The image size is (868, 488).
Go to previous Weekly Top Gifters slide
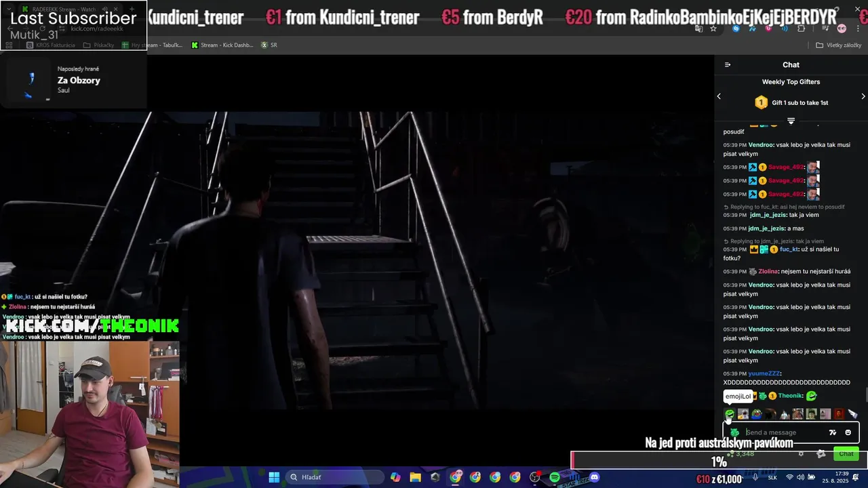[719, 96]
